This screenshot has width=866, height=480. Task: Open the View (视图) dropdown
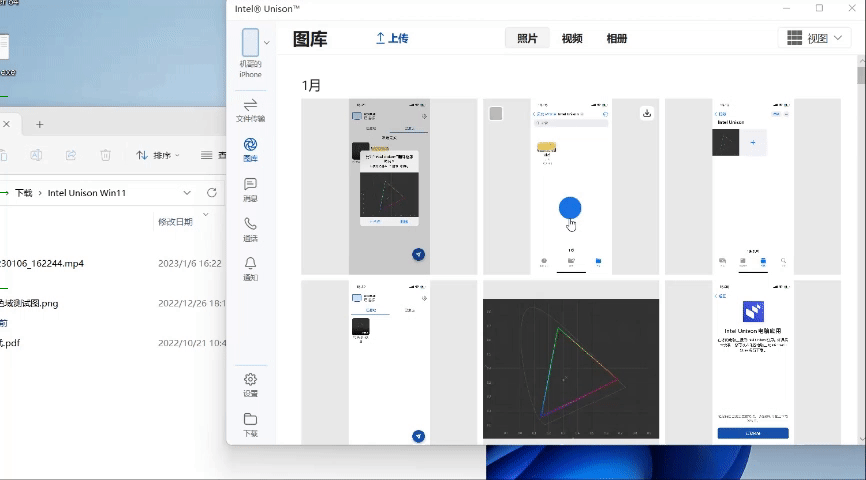[815, 38]
